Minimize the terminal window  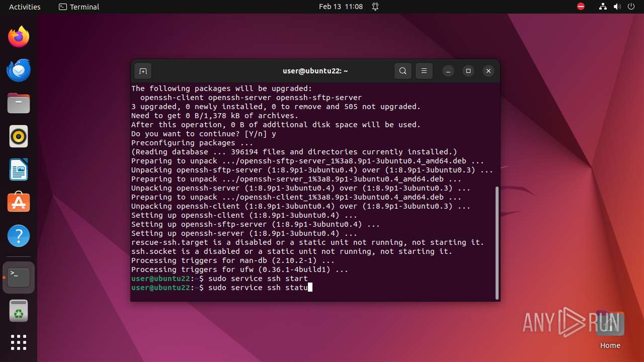(448, 71)
